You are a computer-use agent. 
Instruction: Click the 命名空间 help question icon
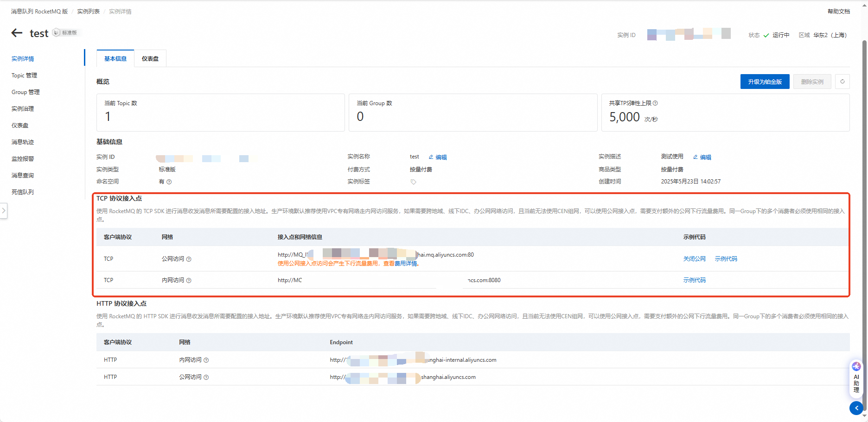(169, 182)
